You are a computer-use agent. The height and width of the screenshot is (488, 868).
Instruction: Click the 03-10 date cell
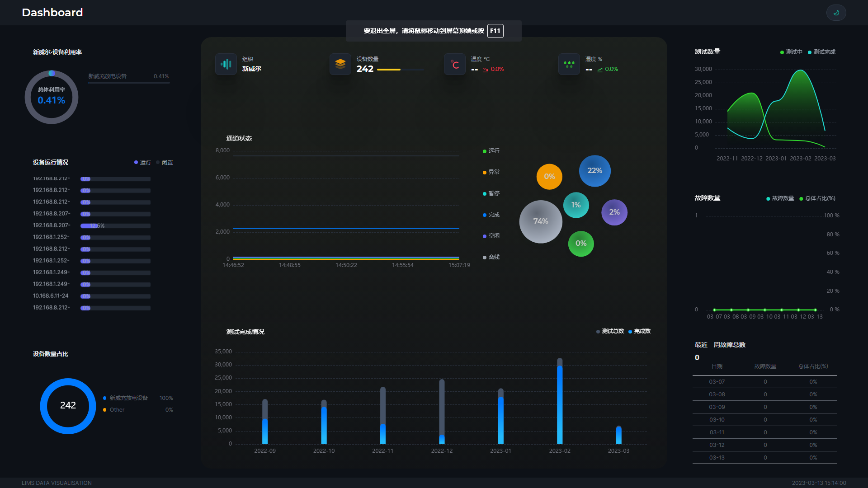tap(717, 420)
